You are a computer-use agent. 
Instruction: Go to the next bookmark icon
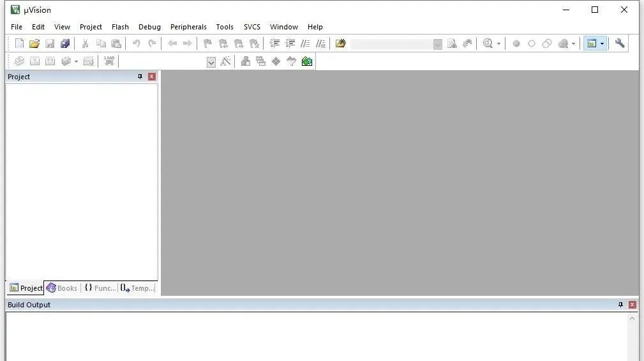(x=239, y=43)
